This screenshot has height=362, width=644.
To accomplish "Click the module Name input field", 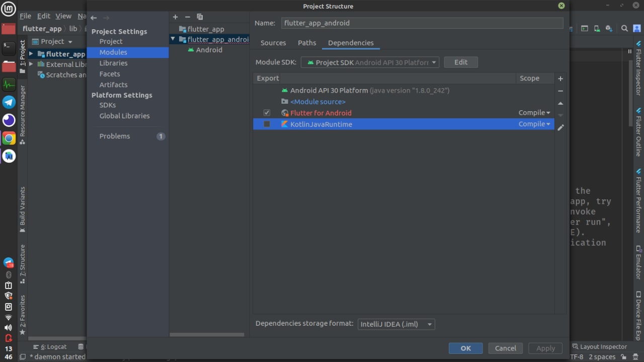I will (422, 23).
